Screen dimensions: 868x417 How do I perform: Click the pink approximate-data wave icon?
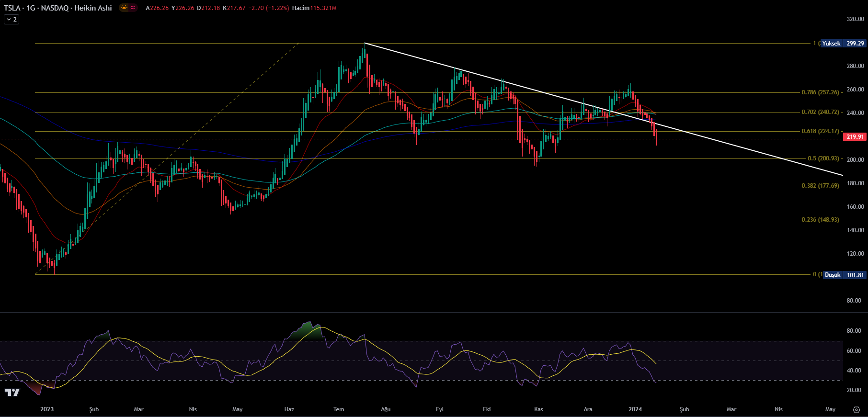click(x=133, y=8)
